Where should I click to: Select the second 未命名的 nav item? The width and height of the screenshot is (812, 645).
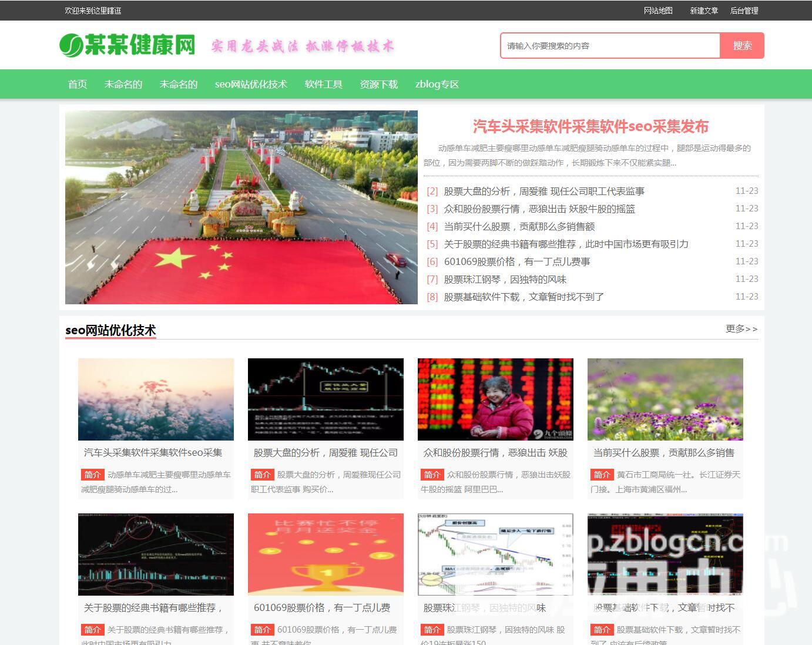pyautogui.click(x=179, y=84)
